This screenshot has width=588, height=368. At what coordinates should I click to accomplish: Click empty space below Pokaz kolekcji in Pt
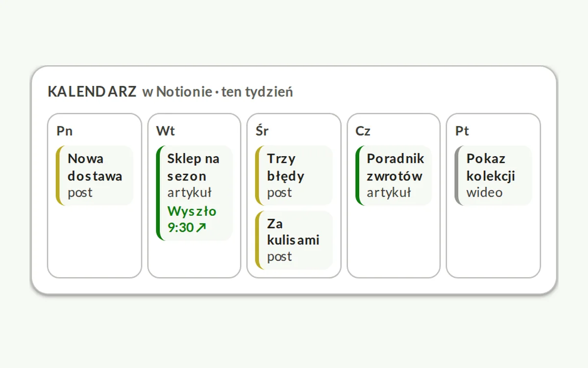493,240
